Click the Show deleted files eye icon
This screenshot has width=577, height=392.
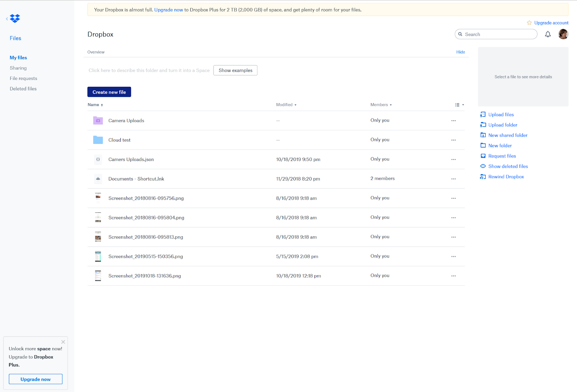click(483, 166)
